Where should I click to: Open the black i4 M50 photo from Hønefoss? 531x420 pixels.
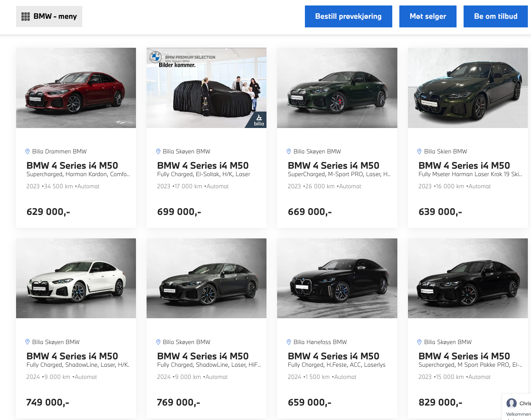(337, 278)
